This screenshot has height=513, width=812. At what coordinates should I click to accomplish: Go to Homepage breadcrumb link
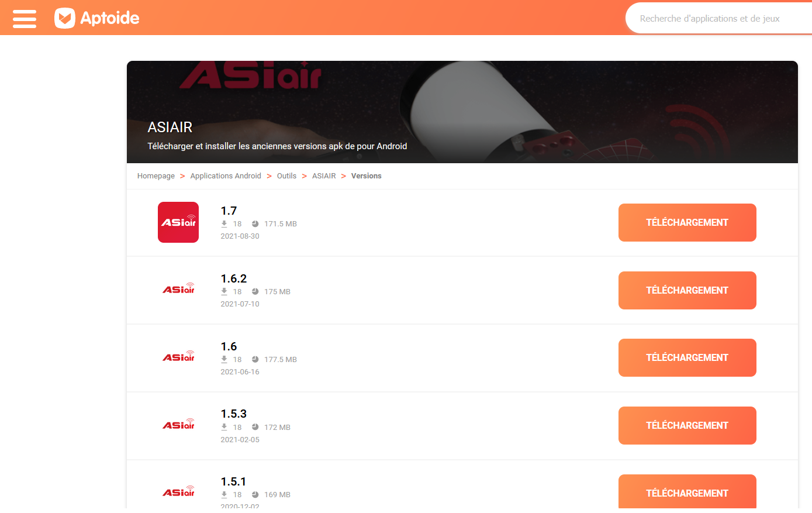[156, 176]
